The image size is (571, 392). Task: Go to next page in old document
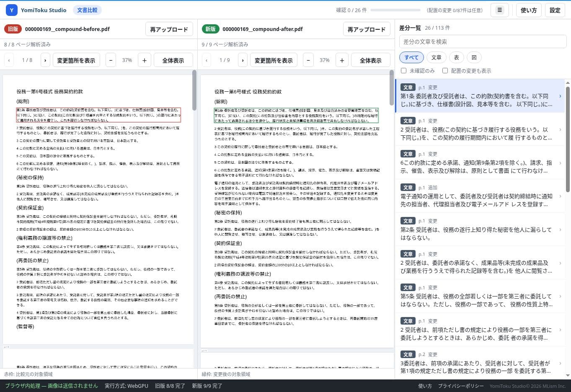[45, 60]
